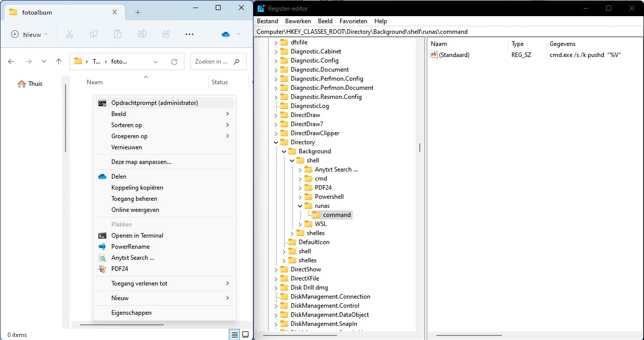Image resolution: width=644 pixels, height=340 pixels.
Task: Click the Naam column header in Explorer
Action: point(95,82)
